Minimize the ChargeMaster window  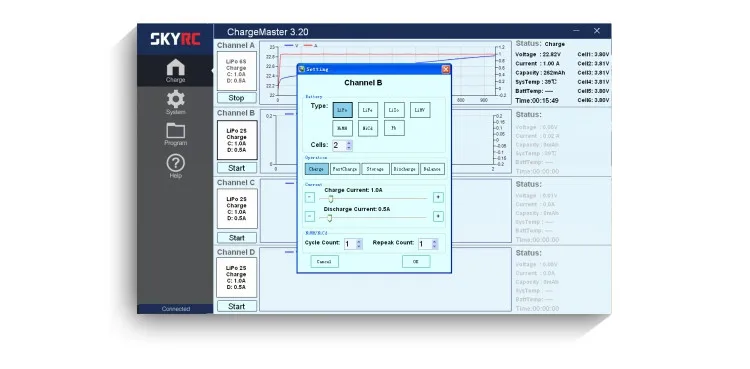tap(576, 31)
